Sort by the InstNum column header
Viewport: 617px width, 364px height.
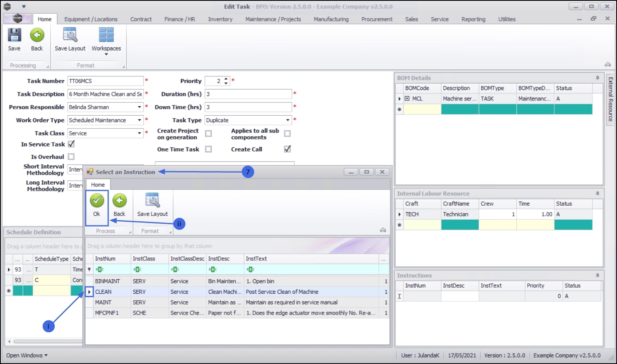click(112, 259)
